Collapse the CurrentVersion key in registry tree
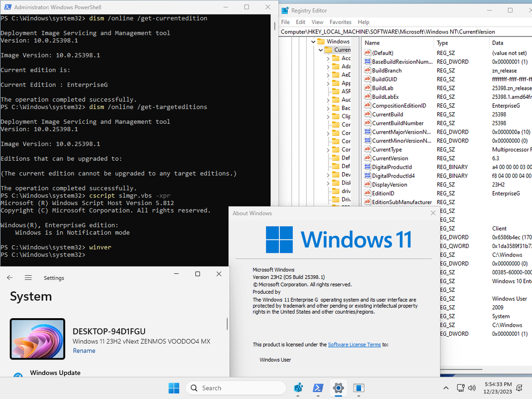The image size is (532, 399). 321,50
